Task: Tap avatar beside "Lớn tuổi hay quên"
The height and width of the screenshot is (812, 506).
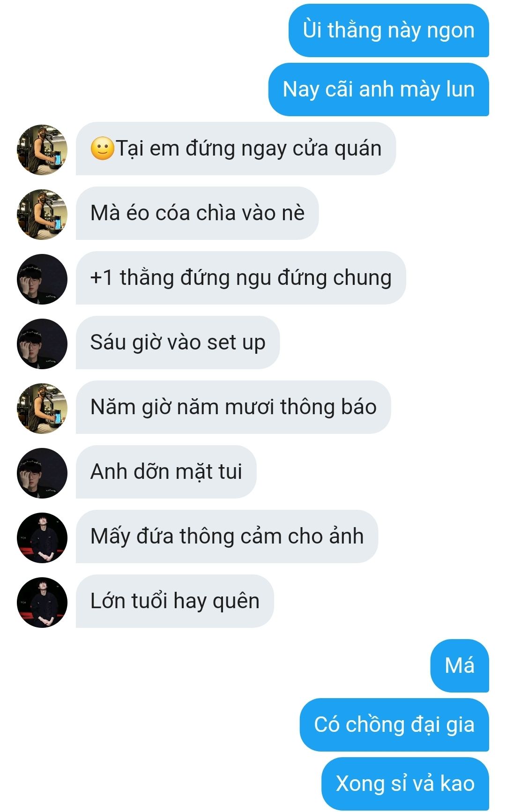Action: tap(42, 603)
